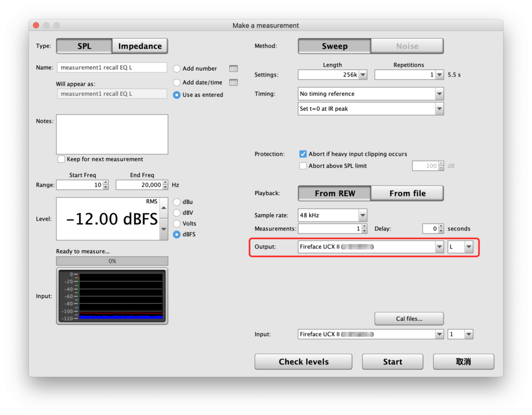The height and width of the screenshot is (415, 532).
Task: Increase level with the up arrow
Action: (x=164, y=207)
